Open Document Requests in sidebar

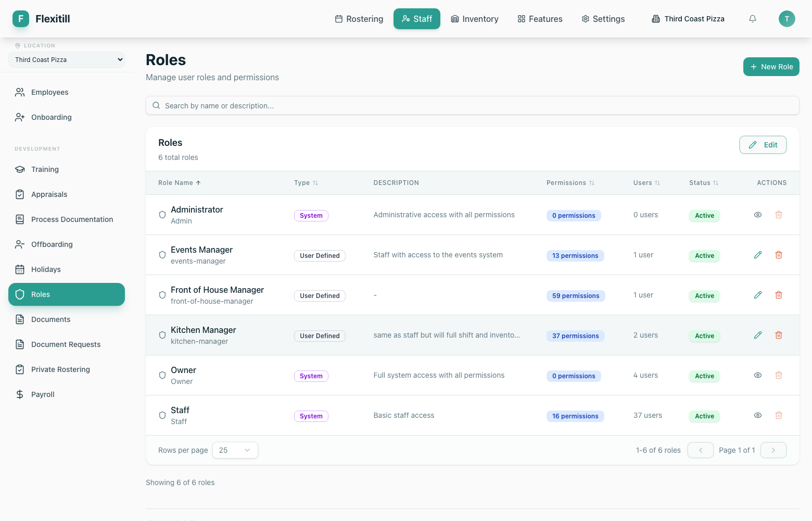[x=67, y=344]
